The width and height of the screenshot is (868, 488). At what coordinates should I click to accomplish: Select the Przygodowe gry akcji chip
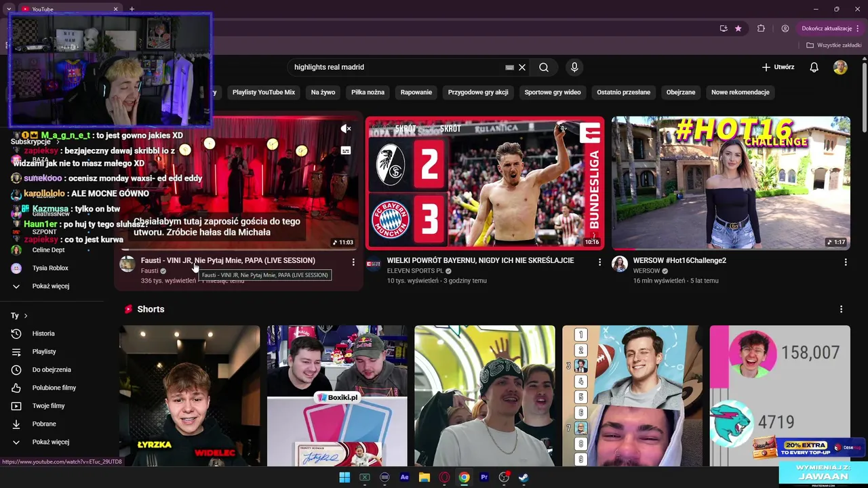click(478, 92)
